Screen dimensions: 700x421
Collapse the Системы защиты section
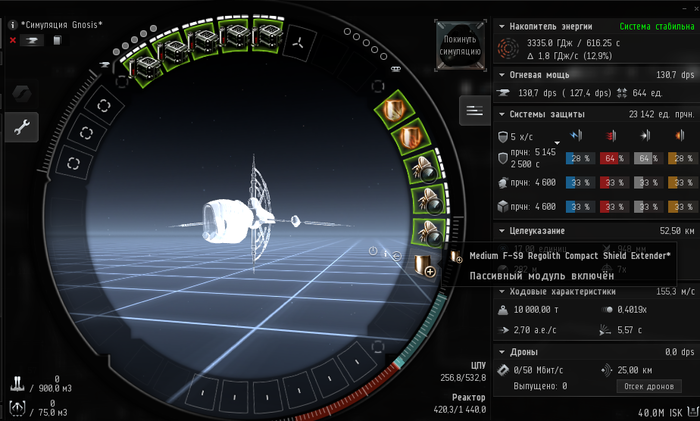coord(501,113)
